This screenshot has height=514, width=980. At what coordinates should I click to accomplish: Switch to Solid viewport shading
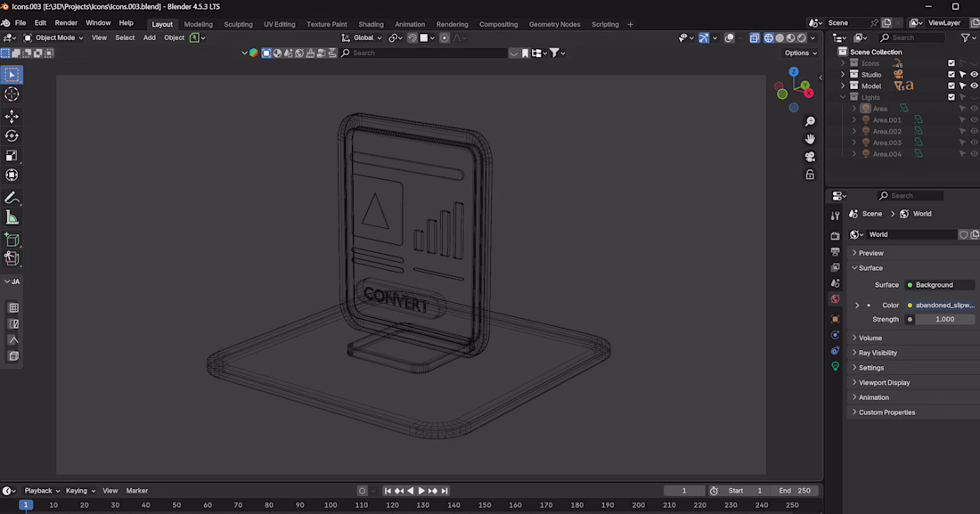click(x=780, y=38)
